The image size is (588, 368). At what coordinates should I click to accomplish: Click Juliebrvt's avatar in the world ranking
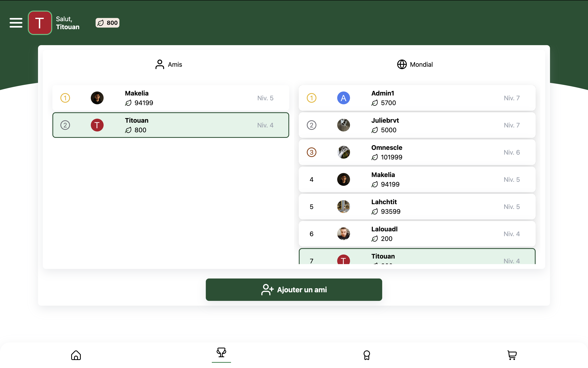click(343, 125)
